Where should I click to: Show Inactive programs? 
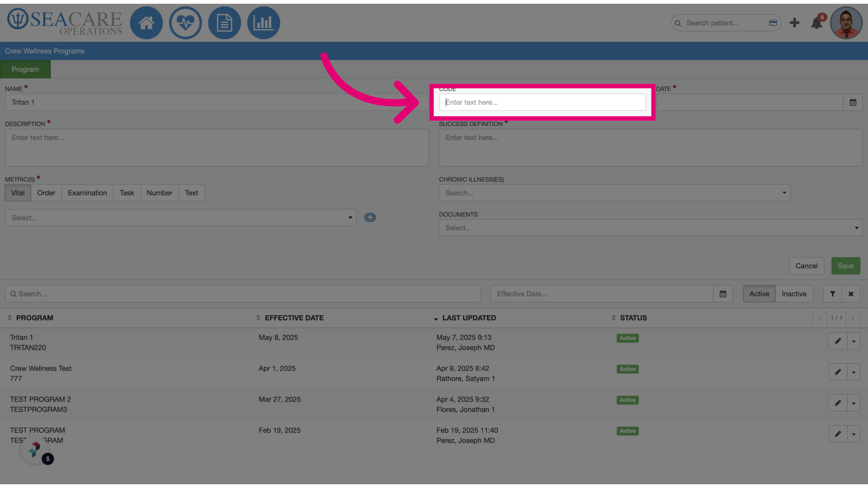point(794,294)
